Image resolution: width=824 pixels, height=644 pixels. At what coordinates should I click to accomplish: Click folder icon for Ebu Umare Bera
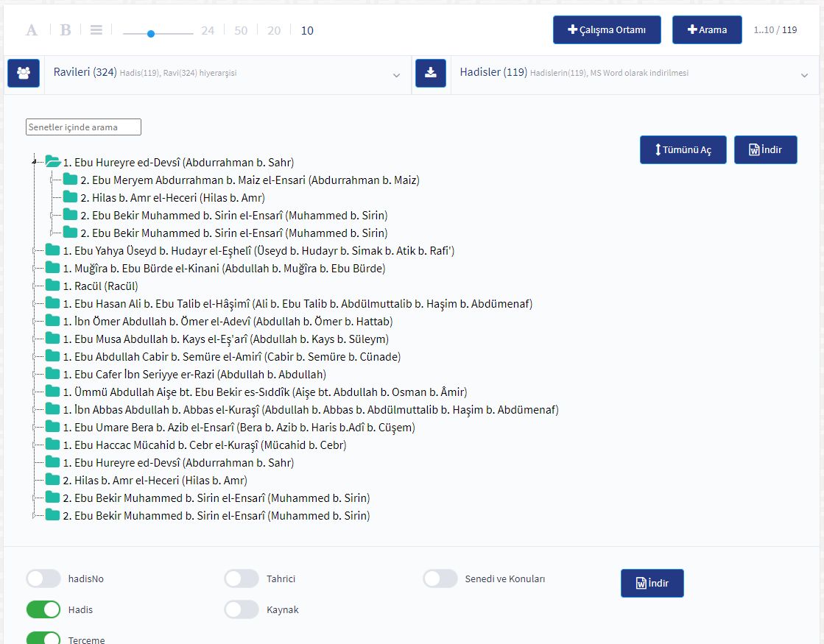52,427
